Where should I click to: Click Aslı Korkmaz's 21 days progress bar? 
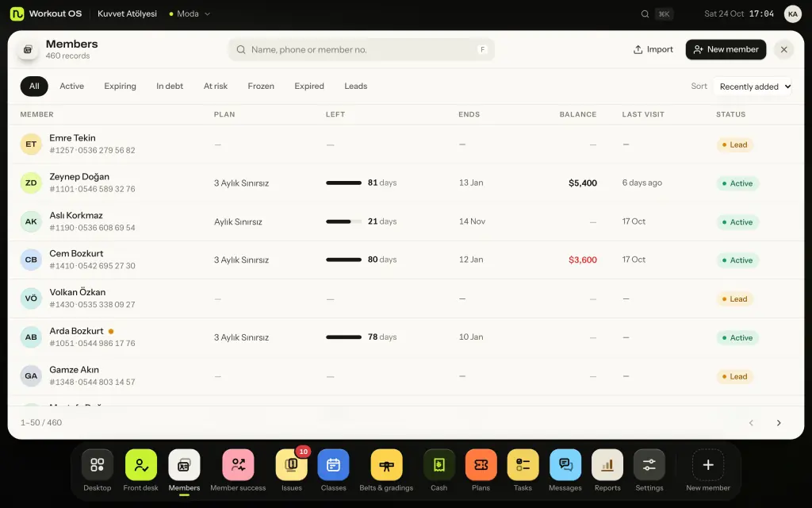[x=344, y=221]
